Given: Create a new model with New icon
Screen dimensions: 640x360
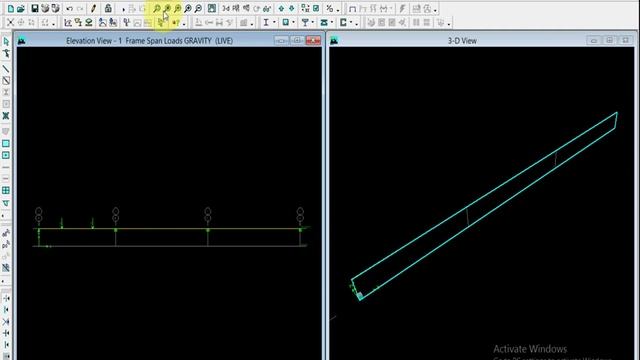Looking at the screenshot, I should click(x=11, y=8).
